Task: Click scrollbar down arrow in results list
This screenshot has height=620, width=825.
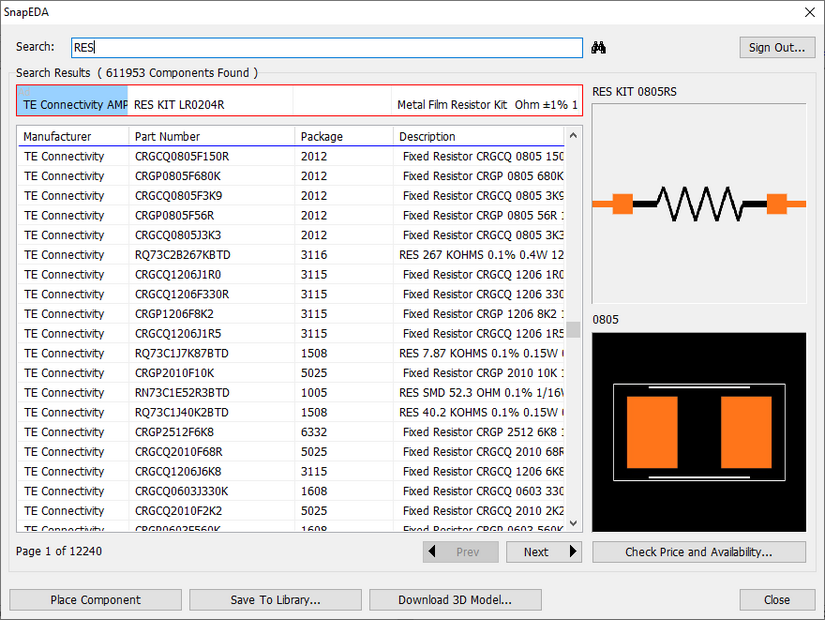Action: (x=573, y=523)
